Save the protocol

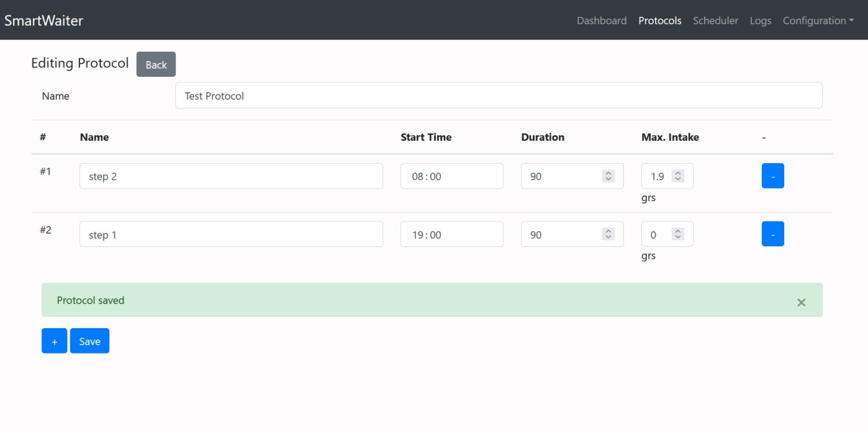pyautogui.click(x=90, y=341)
